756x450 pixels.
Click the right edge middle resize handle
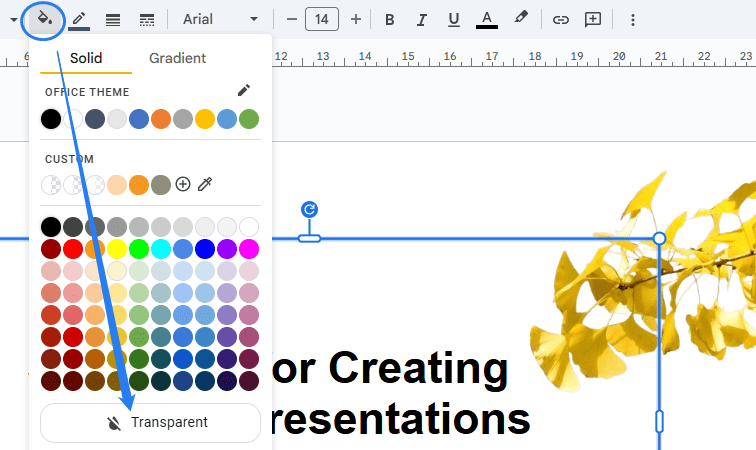[x=659, y=422]
